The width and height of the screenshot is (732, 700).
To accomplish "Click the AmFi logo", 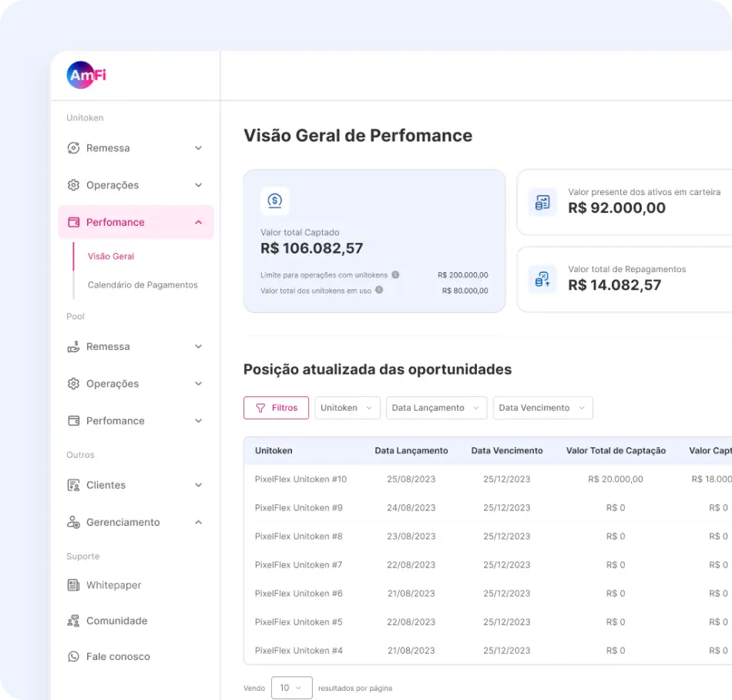I will tap(86, 75).
